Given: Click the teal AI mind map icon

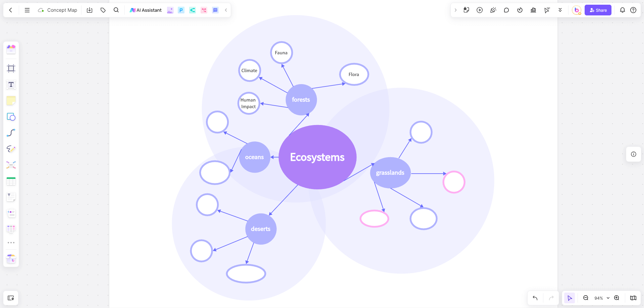Looking at the screenshot, I should [x=193, y=10].
